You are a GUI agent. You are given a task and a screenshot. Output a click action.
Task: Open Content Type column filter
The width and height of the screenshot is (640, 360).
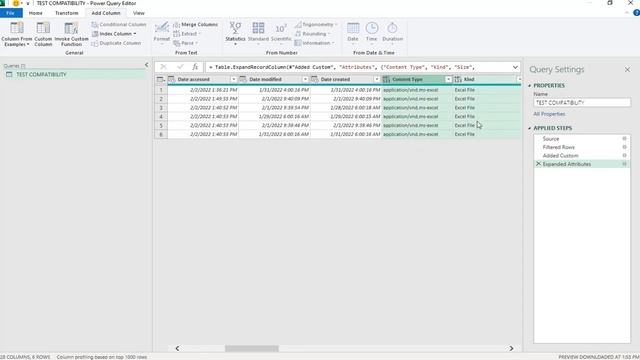pyautogui.click(x=448, y=80)
